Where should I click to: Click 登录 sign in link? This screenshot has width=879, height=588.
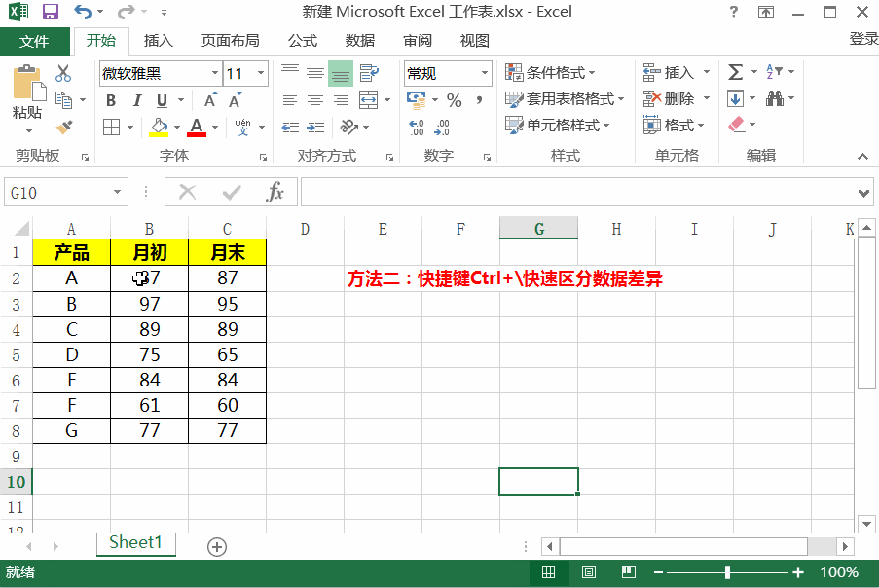[863, 39]
